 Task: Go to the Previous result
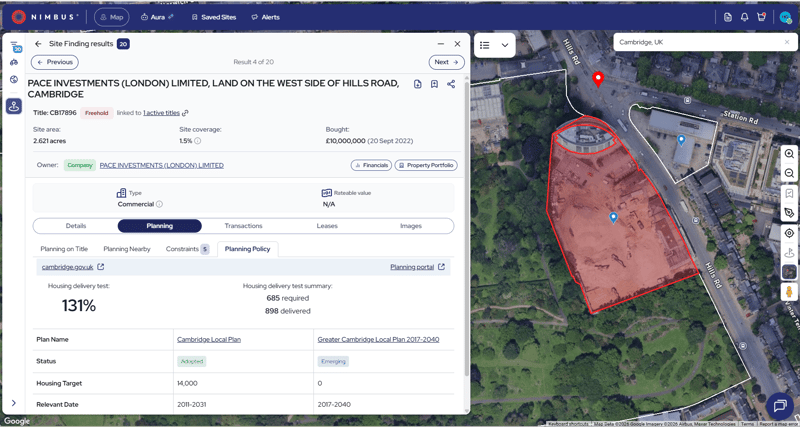(x=55, y=62)
